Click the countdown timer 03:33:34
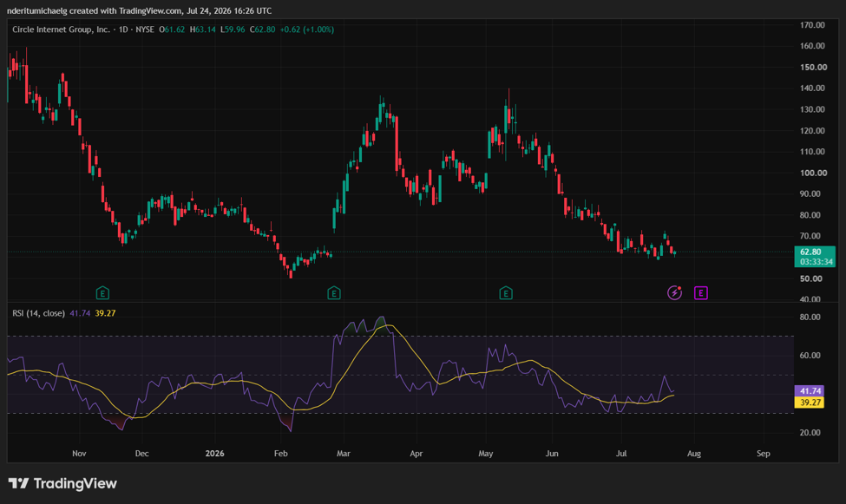 click(x=816, y=262)
